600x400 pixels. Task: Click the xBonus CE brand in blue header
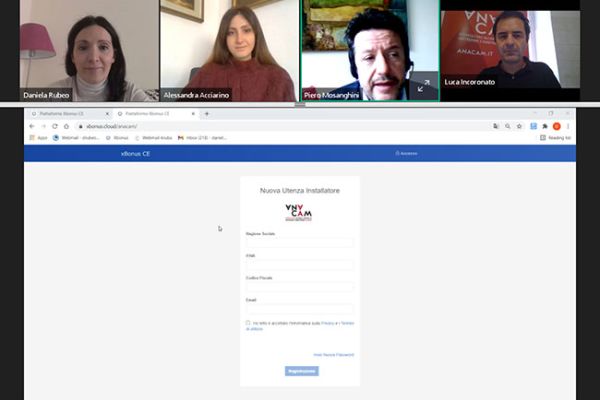click(x=135, y=153)
